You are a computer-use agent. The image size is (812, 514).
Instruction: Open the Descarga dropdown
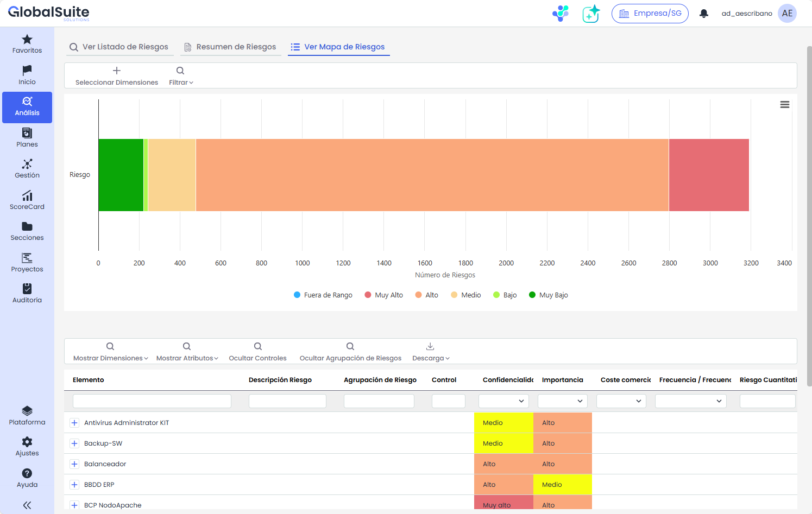coord(431,352)
